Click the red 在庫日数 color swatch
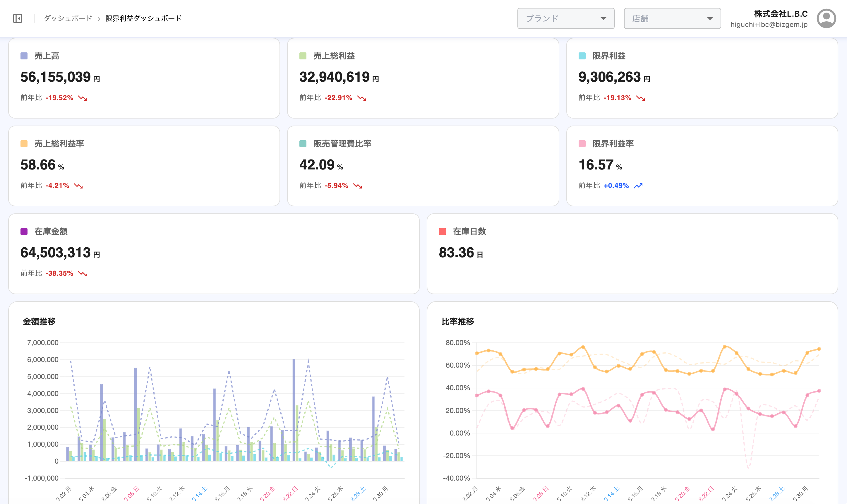This screenshot has width=847, height=504. (442, 232)
